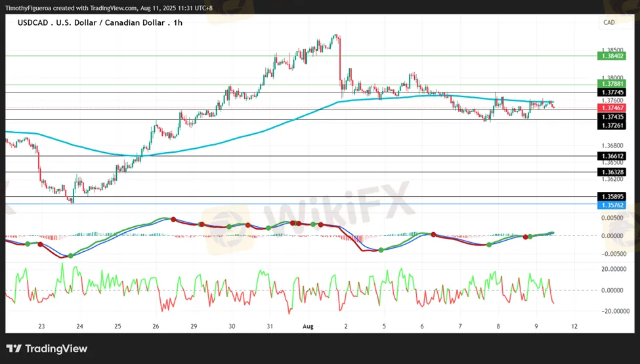Click the red current price tag 1.37467
Image resolution: width=640 pixels, height=364 pixels.
pos(611,108)
